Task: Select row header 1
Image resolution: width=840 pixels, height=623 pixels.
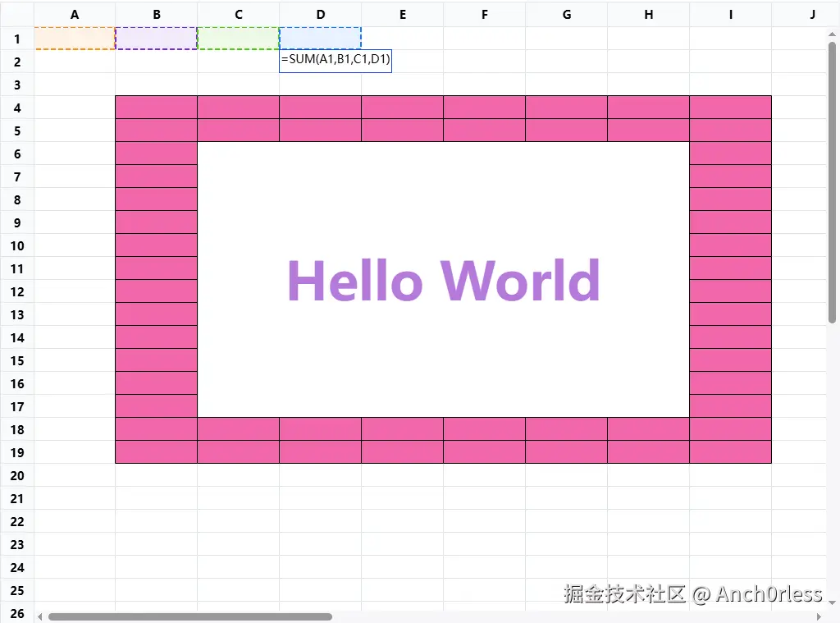Action: tap(16, 39)
